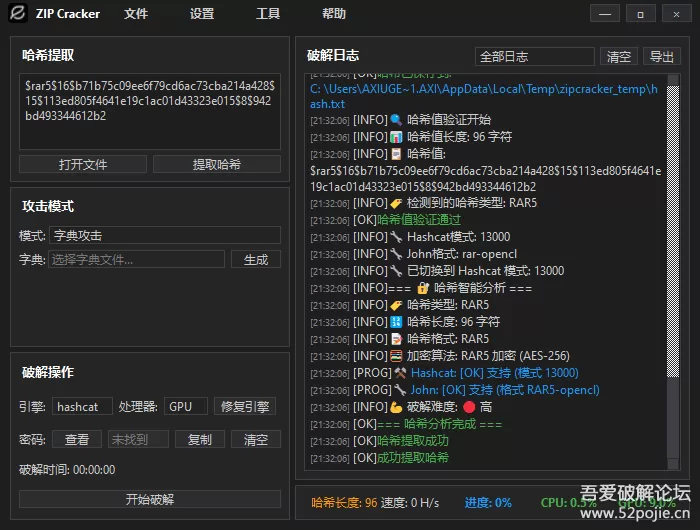This screenshot has height=530, width=700.
Task: Click the 哈希长度: 96 status text
Action: [x=344, y=503]
